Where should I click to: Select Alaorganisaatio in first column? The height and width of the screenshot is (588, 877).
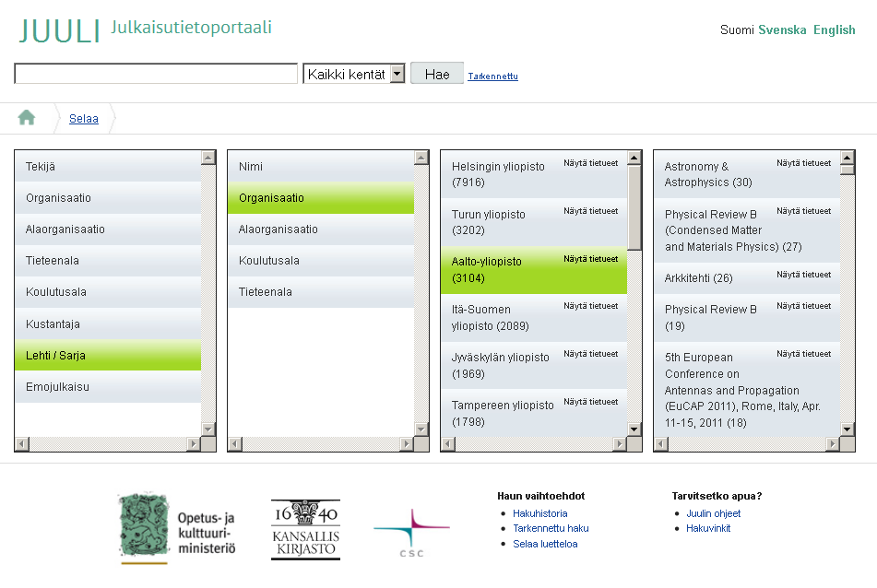[108, 229]
